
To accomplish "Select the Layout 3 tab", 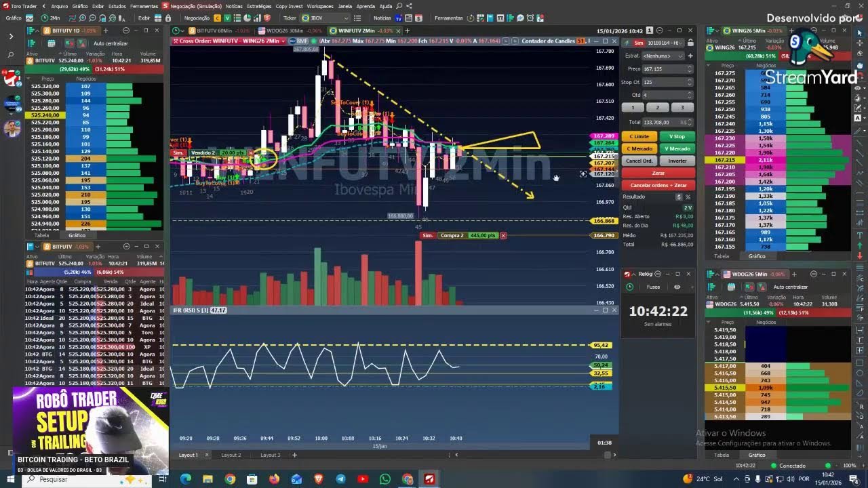I will coord(270,455).
